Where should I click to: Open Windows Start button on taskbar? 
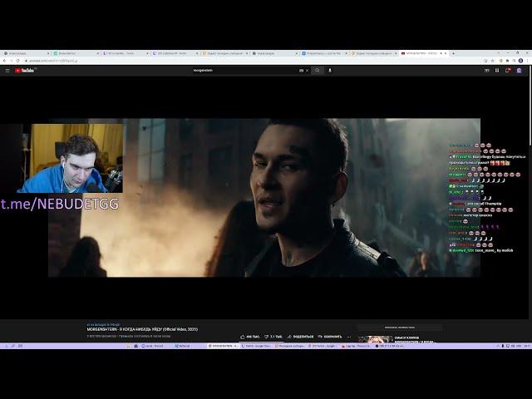click(6, 346)
